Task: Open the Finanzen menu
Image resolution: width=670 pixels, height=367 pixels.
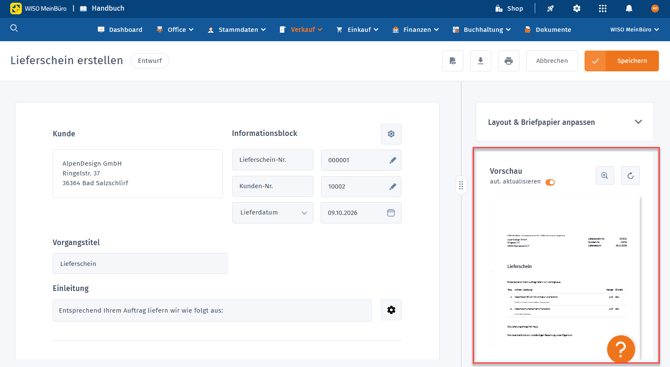Action: (415, 29)
